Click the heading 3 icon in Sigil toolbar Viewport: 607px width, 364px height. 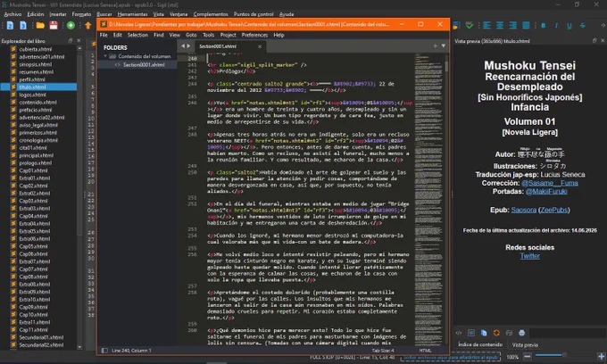tap(23, 26)
